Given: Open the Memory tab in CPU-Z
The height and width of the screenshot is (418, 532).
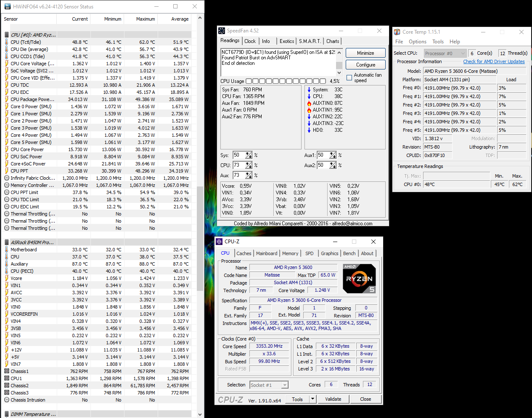Looking at the screenshot, I should coord(290,253).
